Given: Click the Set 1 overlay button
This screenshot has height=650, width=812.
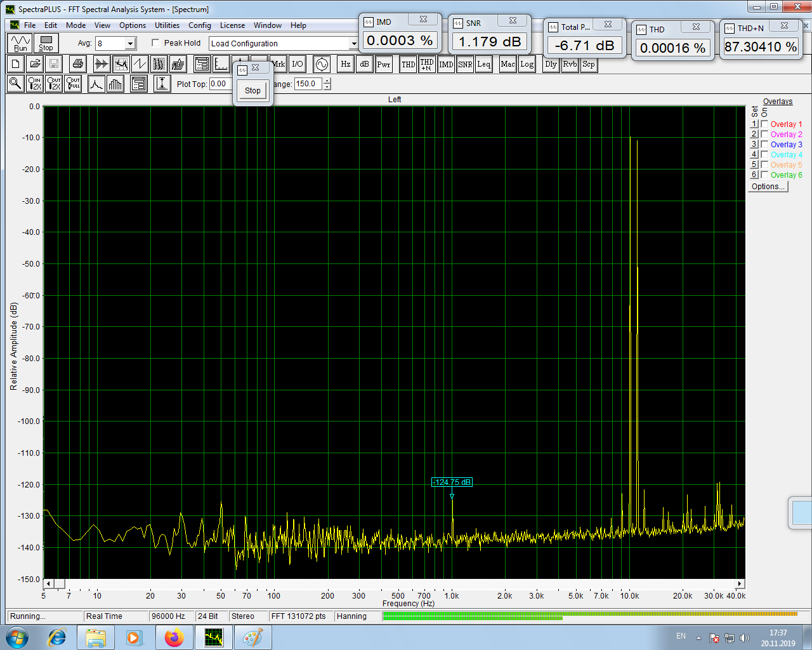Looking at the screenshot, I should 754,124.
